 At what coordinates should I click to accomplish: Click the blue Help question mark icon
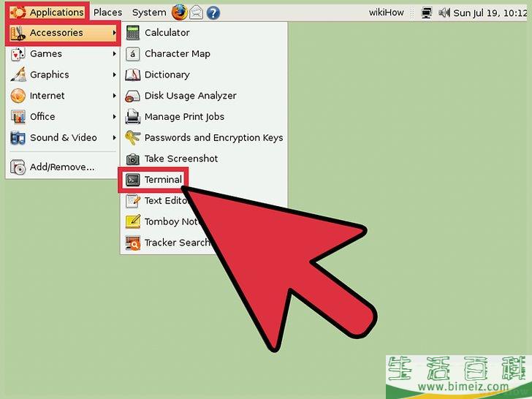pos(213,12)
